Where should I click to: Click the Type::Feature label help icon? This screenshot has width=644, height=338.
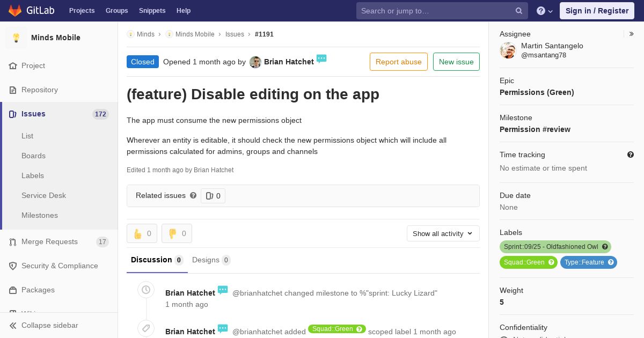coord(611,262)
